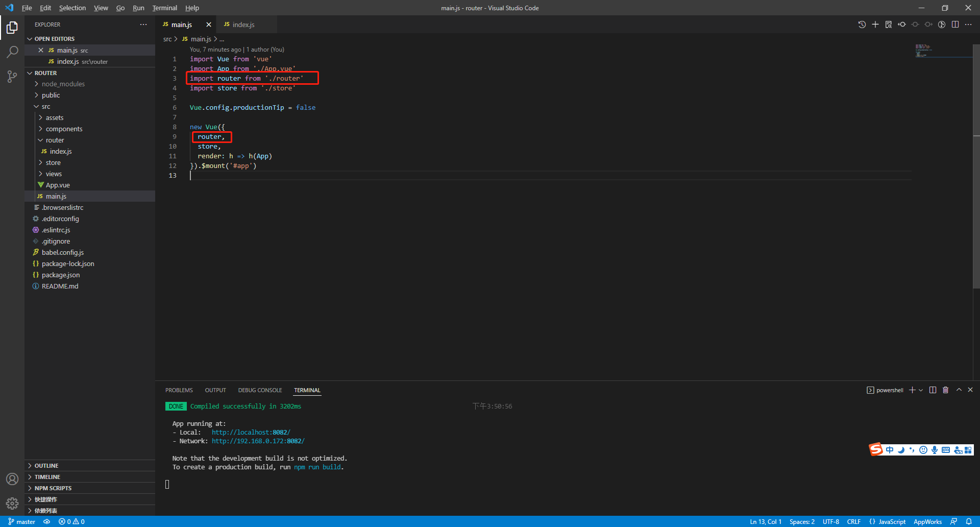Switch to the PROBLEMS panel tab
The height and width of the screenshot is (527, 980).
click(179, 390)
